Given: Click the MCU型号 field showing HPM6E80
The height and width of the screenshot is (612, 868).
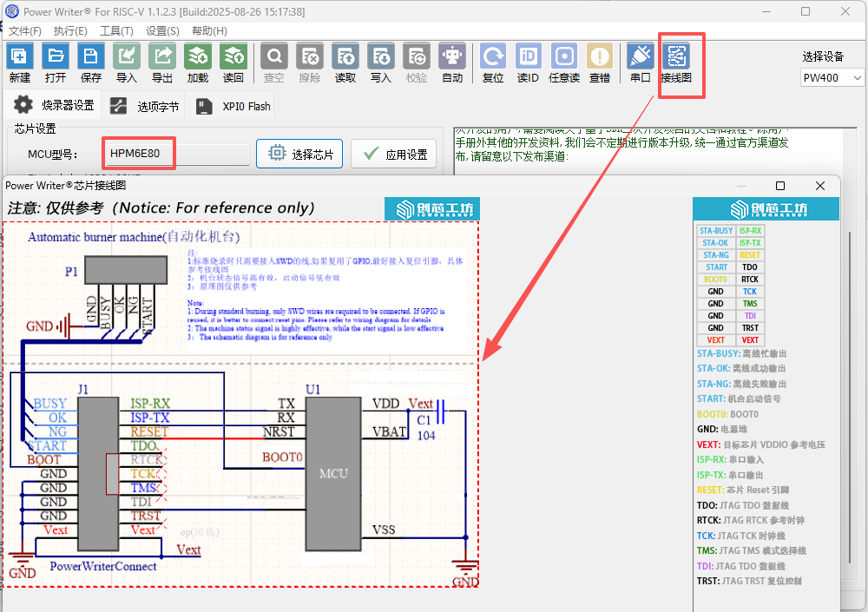Looking at the screenshot, I should (x=176, y=154).
